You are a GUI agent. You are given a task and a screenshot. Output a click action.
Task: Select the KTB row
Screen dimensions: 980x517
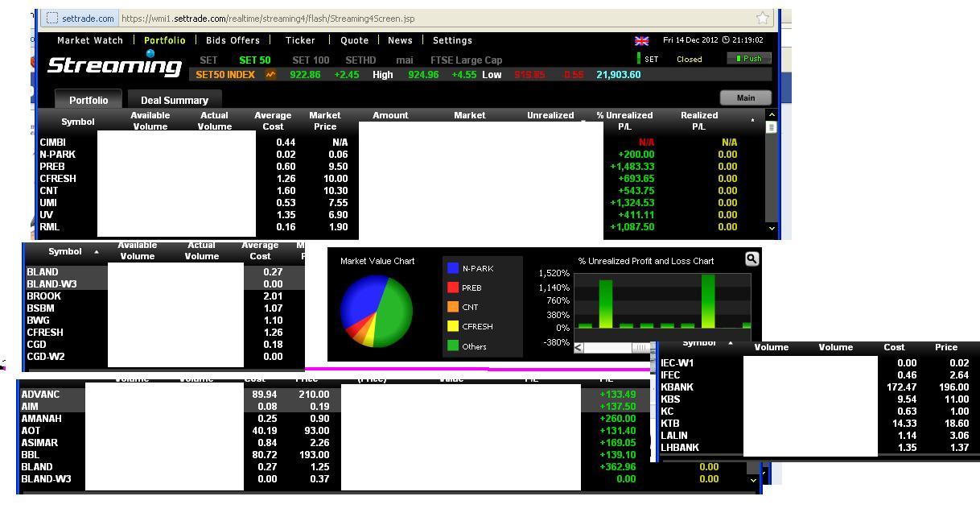(x=819, y=423)
